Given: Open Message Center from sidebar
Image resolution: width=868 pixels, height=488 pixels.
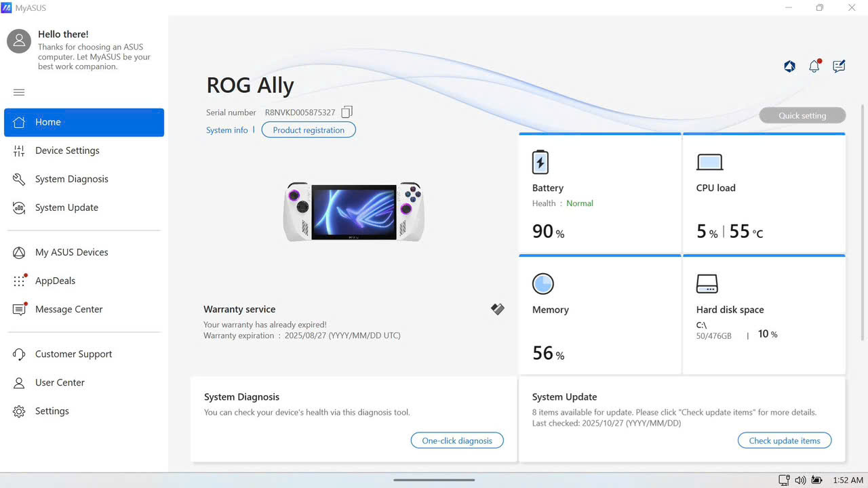Looking at the screenshot, I should pyautogui.click(x=68, y=309).
